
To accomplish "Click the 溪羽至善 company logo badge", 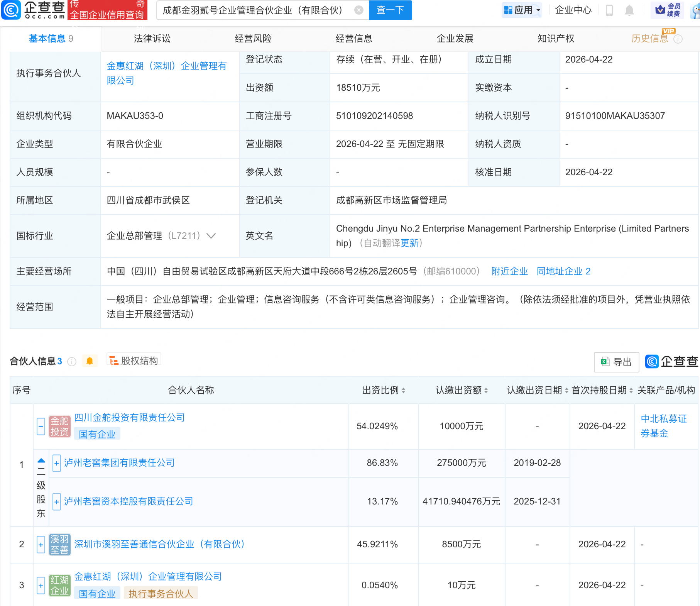I will (x=60, y=545).
